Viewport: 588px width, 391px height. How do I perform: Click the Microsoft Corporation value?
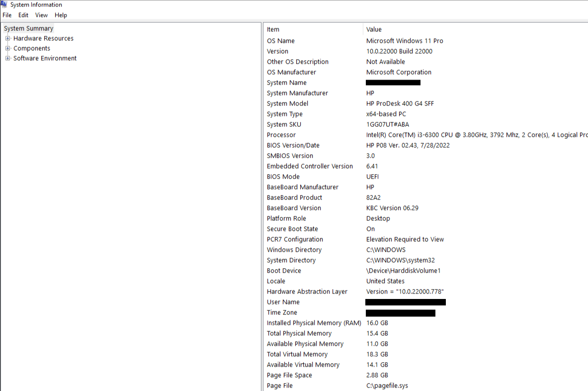[x=399, y=73]
